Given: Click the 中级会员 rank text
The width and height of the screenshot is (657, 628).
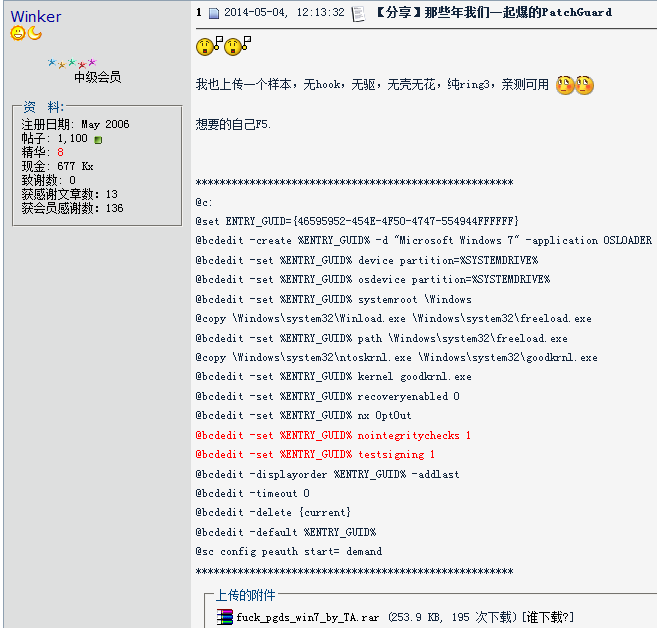Looking at the screenshot, I should click(97, 77).
